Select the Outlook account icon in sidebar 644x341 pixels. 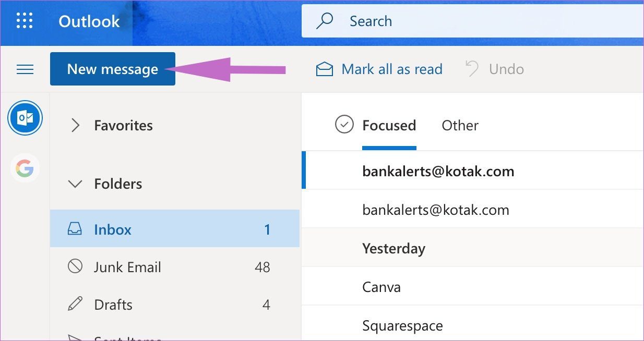click(x=25, y=118)
